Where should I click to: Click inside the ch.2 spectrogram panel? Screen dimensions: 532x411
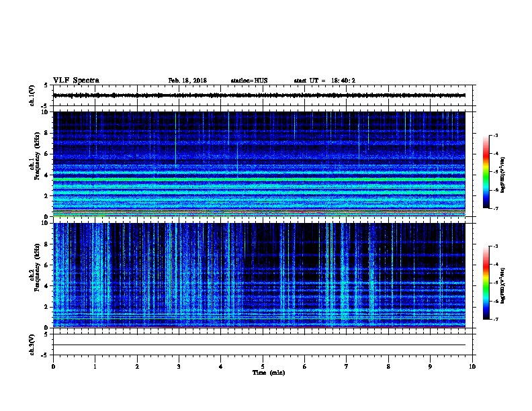(259, 275)
